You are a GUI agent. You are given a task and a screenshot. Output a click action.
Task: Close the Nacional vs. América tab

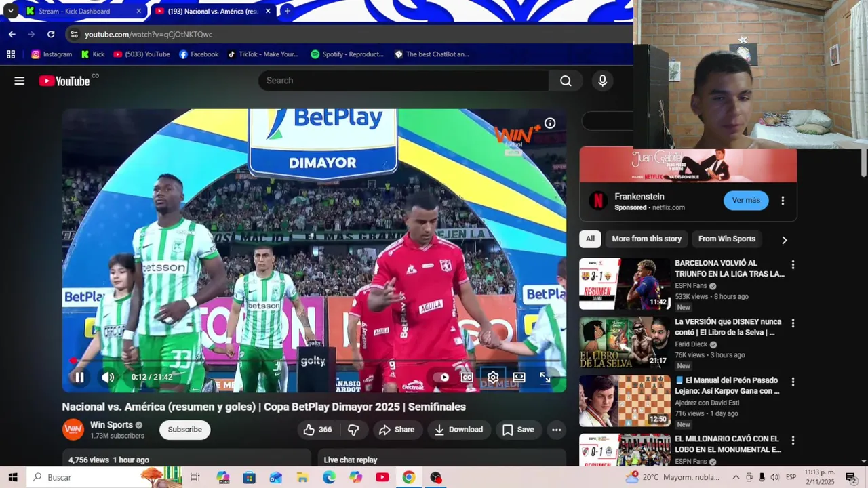click(x=268, y=11)
